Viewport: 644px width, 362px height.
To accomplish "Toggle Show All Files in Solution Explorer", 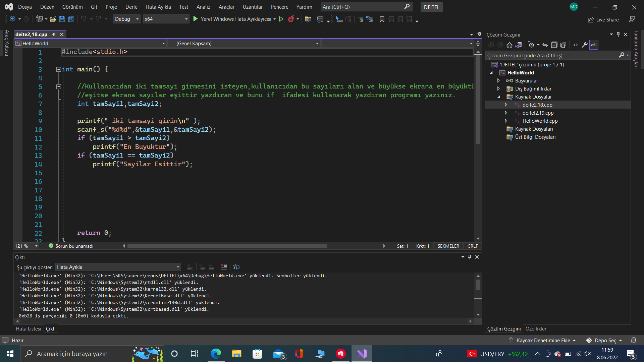I will pos(563,45).
